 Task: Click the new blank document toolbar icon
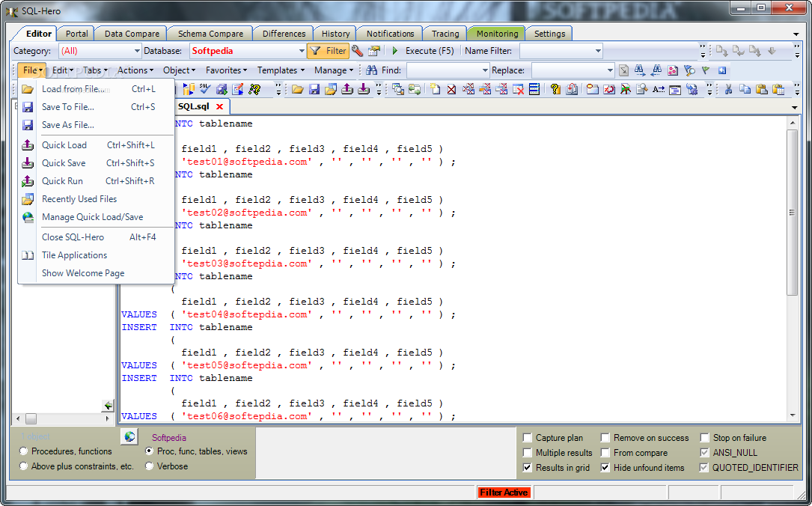[435, 89]
